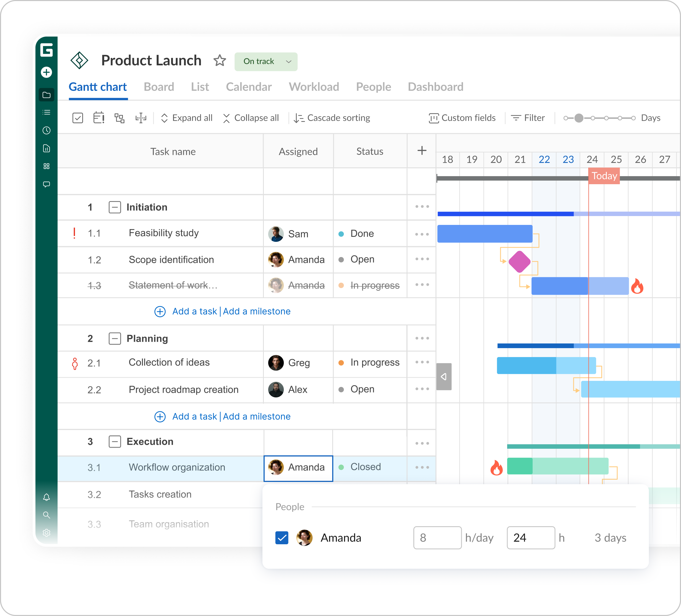The image size is (681, 616).
Task: Add a new column with plus icon
Action: [422, 151]
